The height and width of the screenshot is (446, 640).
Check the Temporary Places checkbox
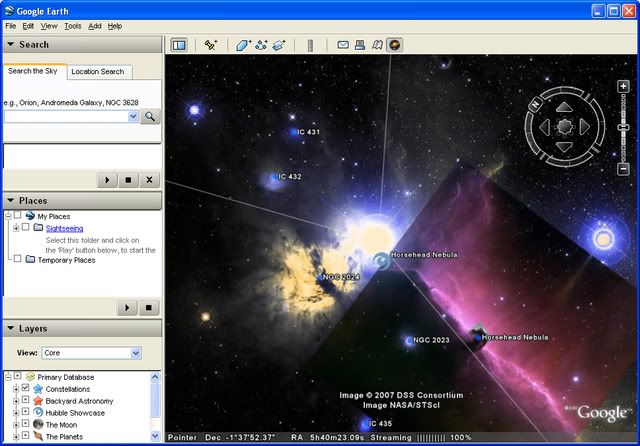18,260
